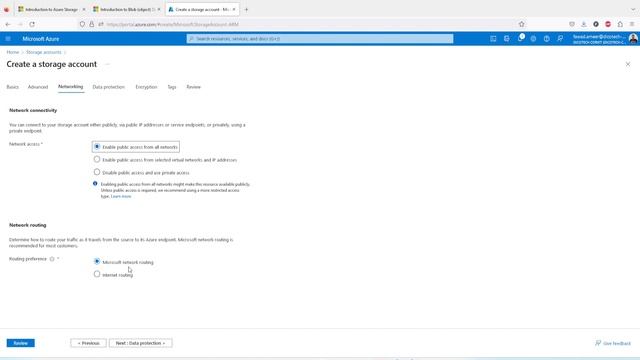Open the browser extensions puzzle icon
640x360 pixels.
point(620,24)
